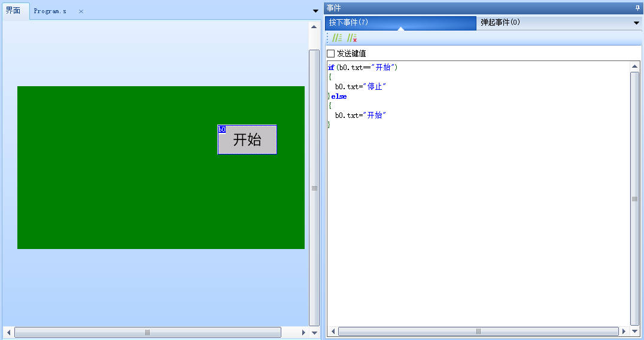
Task: Select the b0 开始 button on canvas
Action: (x=247, y=139)
